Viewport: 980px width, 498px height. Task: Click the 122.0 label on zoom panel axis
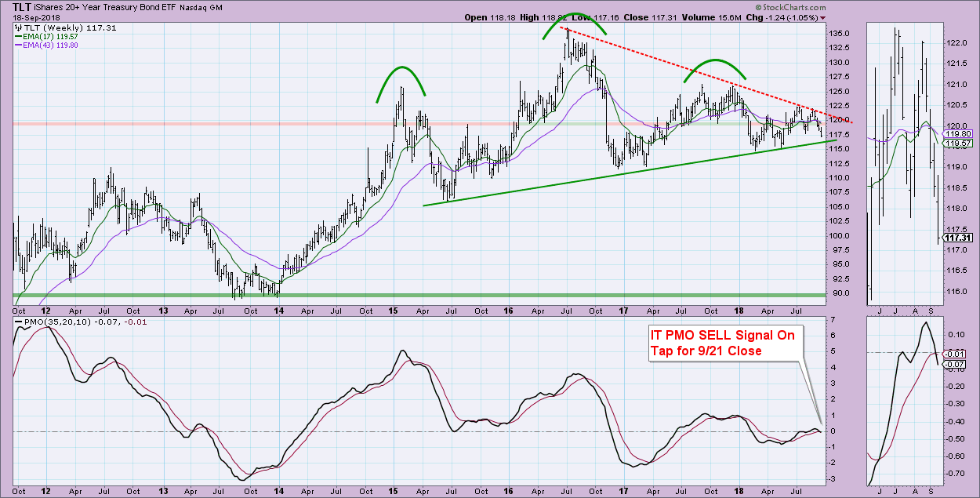point(956,43)
